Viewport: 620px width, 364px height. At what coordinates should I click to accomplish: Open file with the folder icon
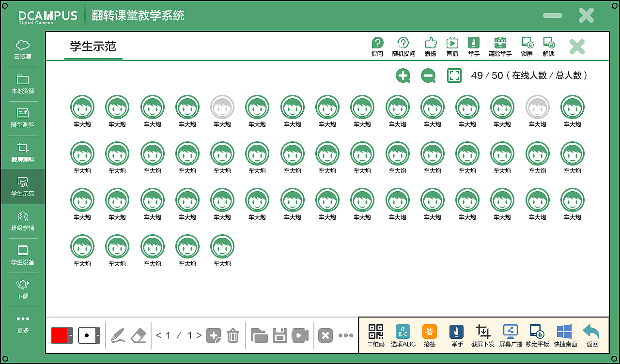pyautogui.click(x=259, y=335)
